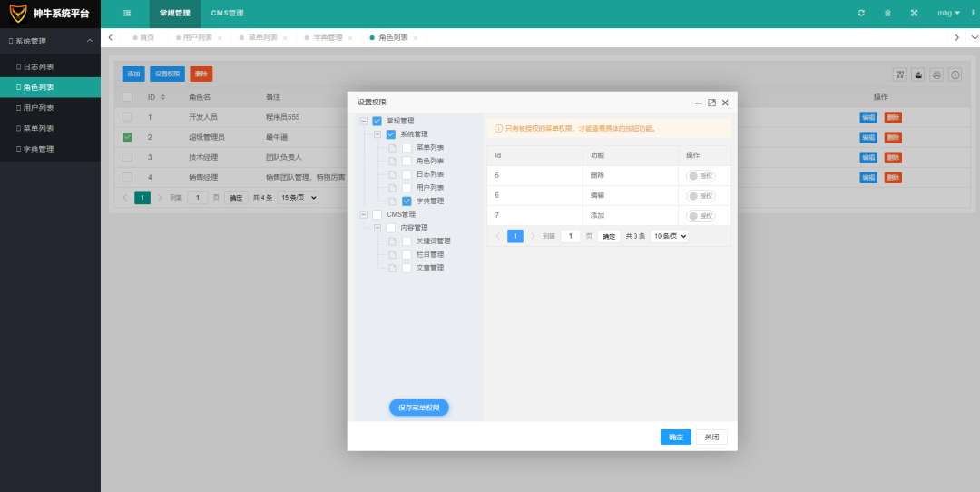Toggle 授权 switch for 编辑 row
This screenshot has width=980, height=492.
click(701, 196)
